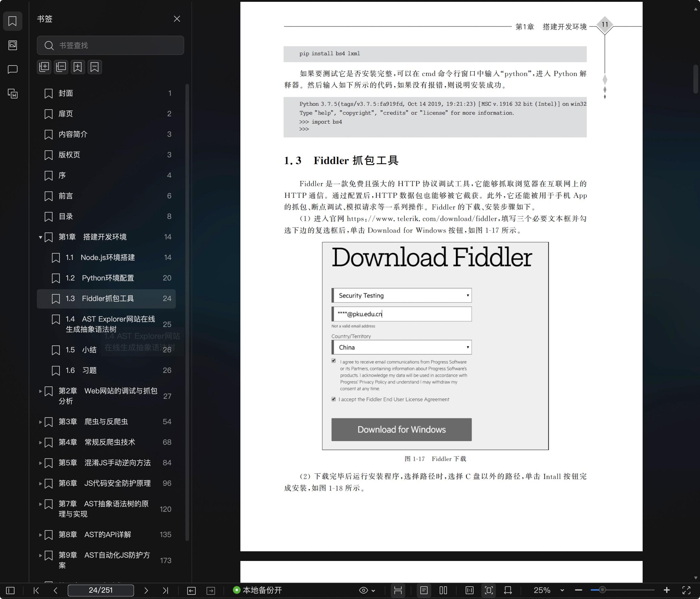Expand 第4章 常规反爬虫技术 bookmark

(x=40, y=443)
